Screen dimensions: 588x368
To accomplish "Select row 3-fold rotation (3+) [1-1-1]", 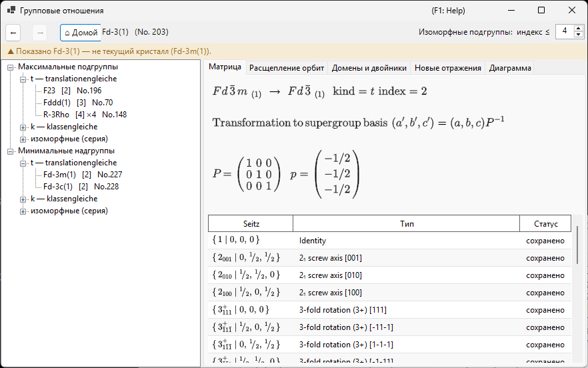I will point(389,345).
